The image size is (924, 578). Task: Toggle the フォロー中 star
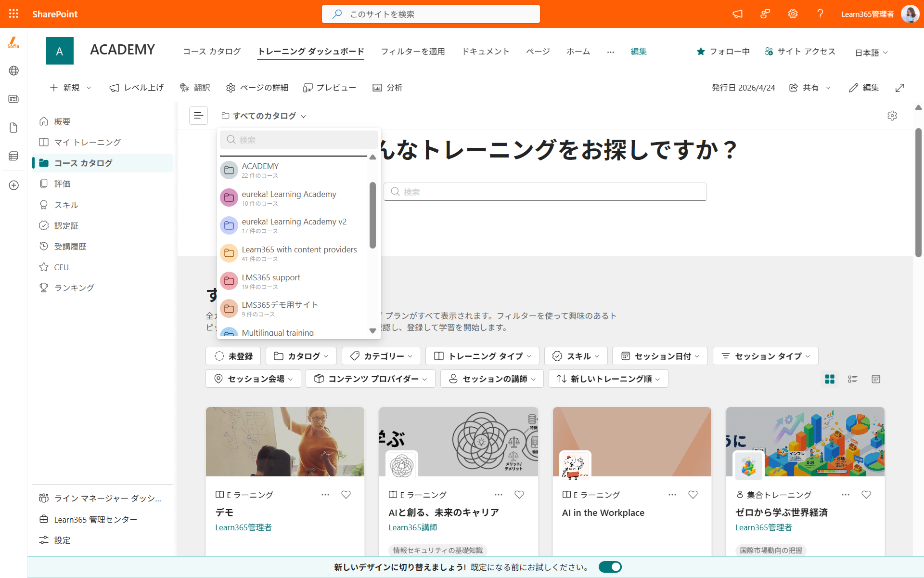click(x=723, y=52)
